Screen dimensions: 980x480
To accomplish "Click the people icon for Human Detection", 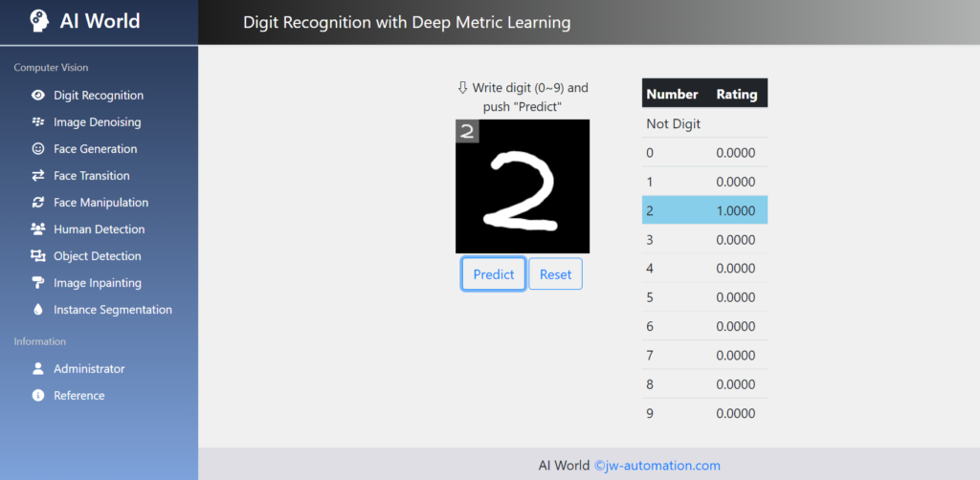I will (x=38, y=229).
